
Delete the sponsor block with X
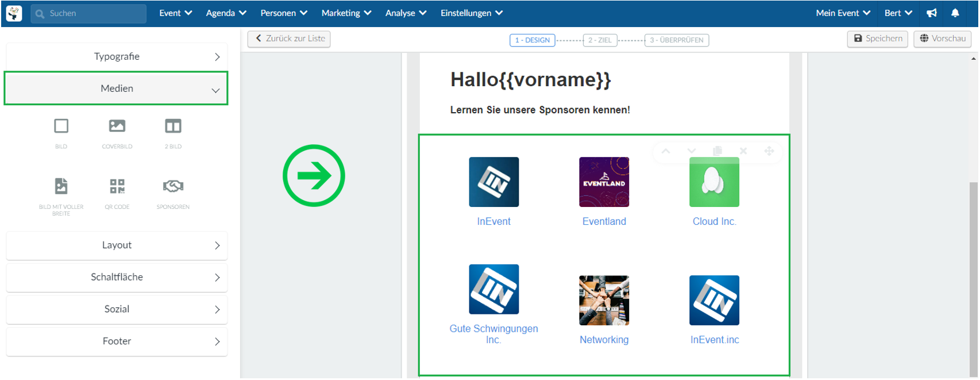point(743,151)
